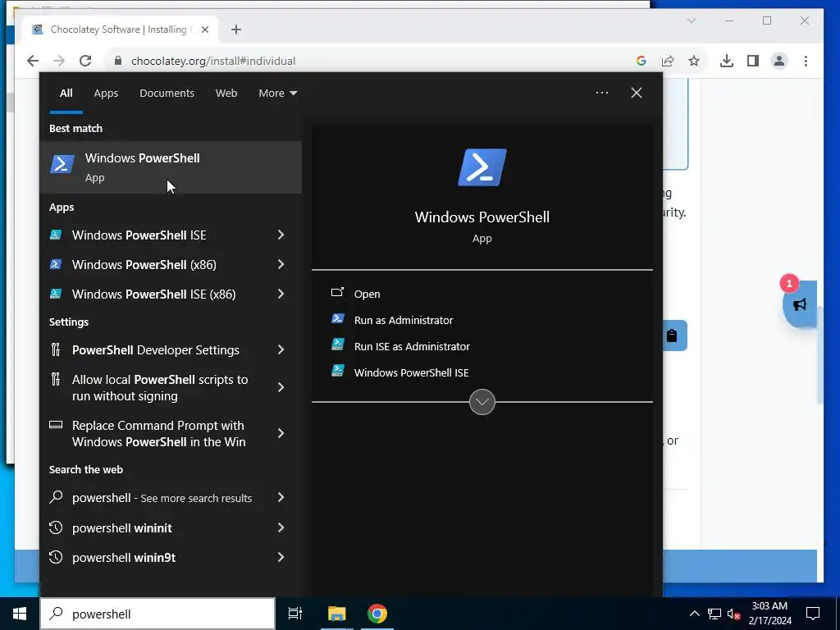Expand Replace Command Prompt setting chevron
The width and height of the screenshot is (840, 630).
281,433
